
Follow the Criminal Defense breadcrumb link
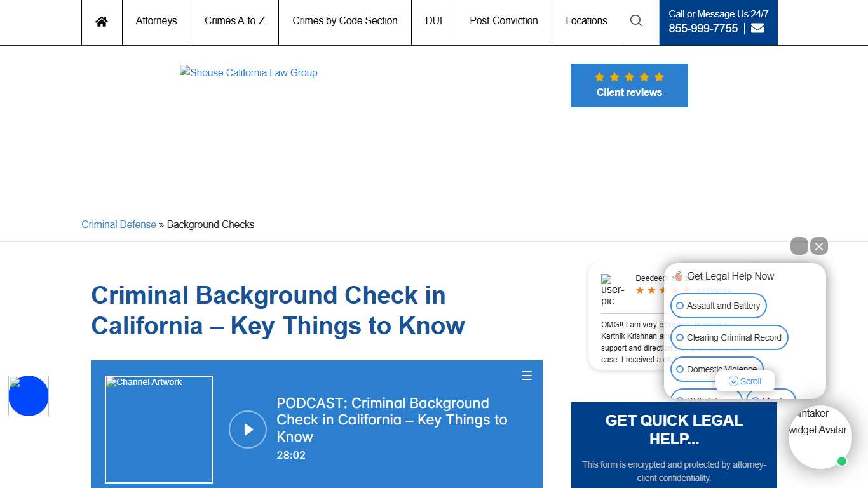click(x=119, y=224)
